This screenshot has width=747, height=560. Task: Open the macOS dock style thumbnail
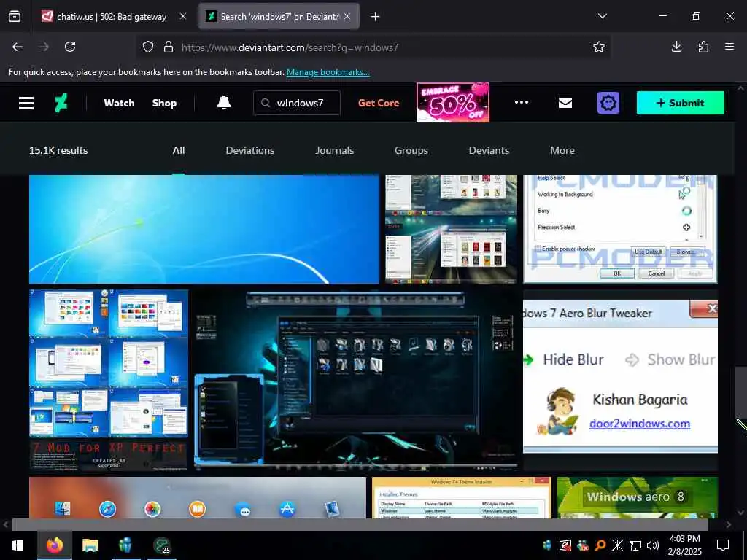(x=198, y=497)
